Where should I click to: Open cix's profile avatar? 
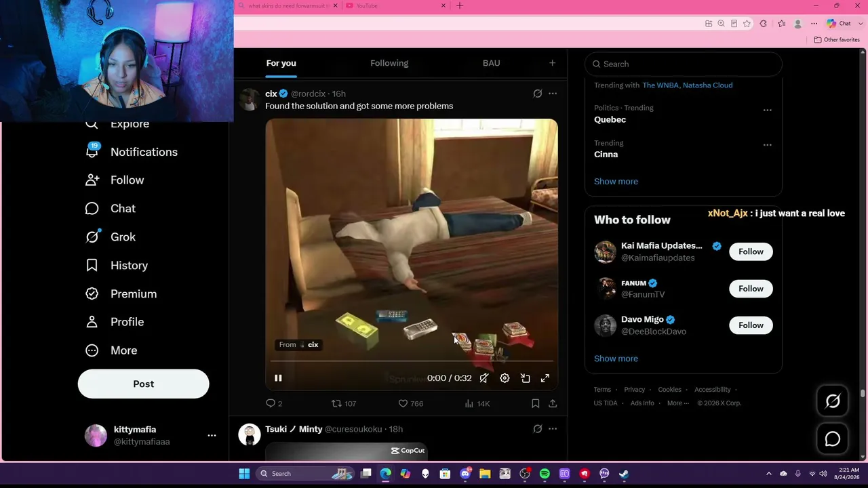250,99
